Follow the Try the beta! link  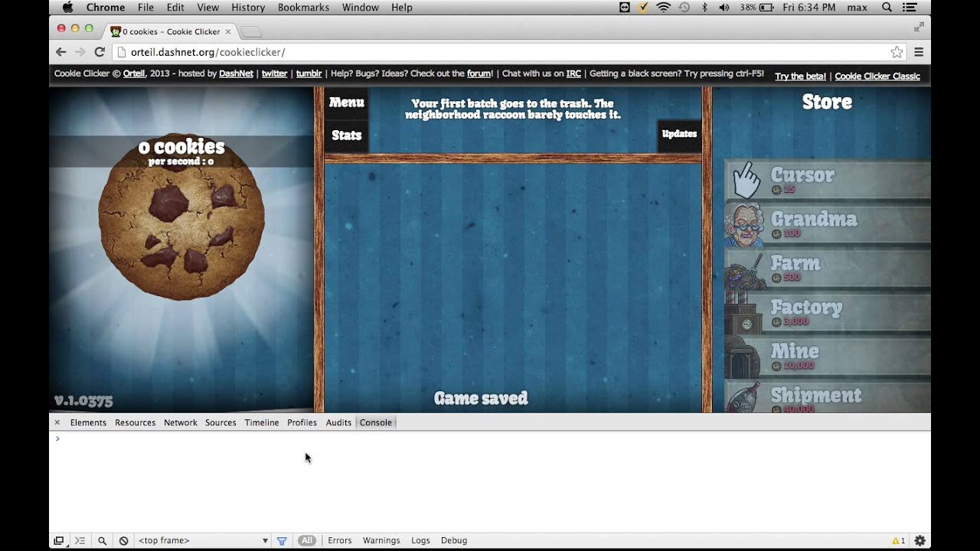pyautogui.click(x=800, y=76)
